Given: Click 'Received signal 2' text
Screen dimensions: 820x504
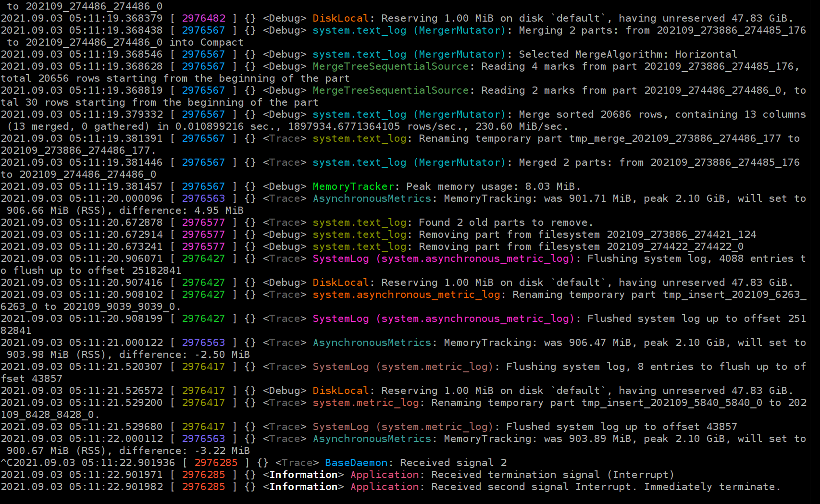Looking at the screenshot, I should click(453, 463).
